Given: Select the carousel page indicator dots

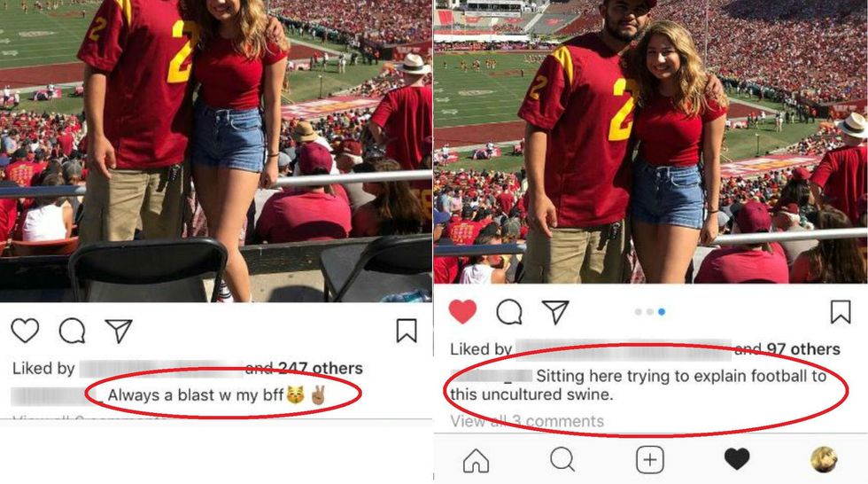Looking at the screenshot, I should (x=650, y=312).
